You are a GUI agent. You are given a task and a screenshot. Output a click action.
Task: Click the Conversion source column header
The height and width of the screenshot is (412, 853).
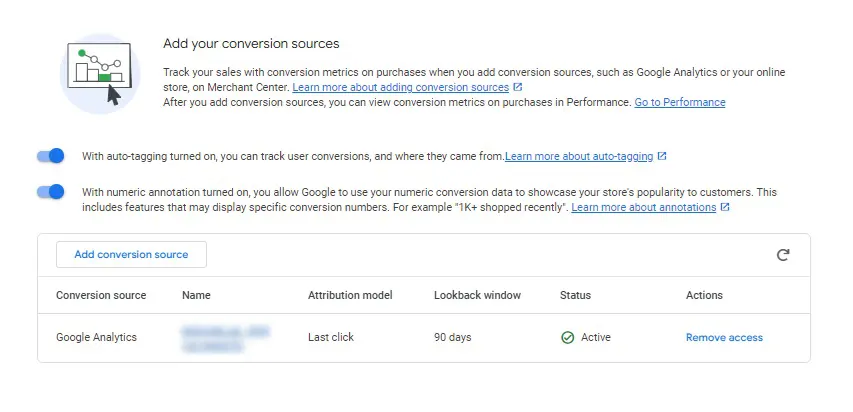[x=101, y=295]
